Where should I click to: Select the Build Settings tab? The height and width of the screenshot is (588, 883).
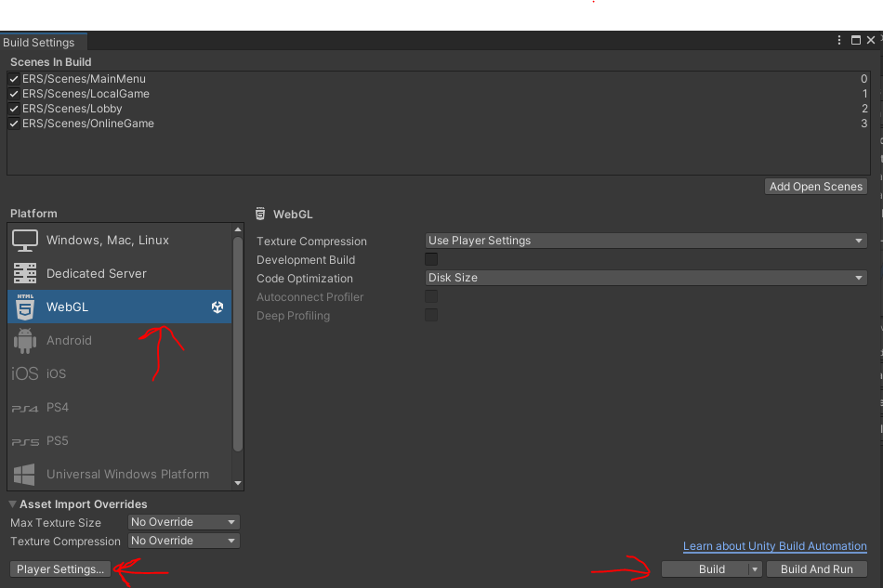click(x=44, y=42)
